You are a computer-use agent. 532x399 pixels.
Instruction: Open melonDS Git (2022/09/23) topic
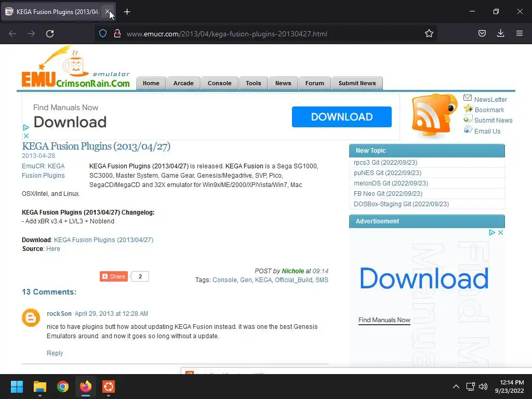391,183
